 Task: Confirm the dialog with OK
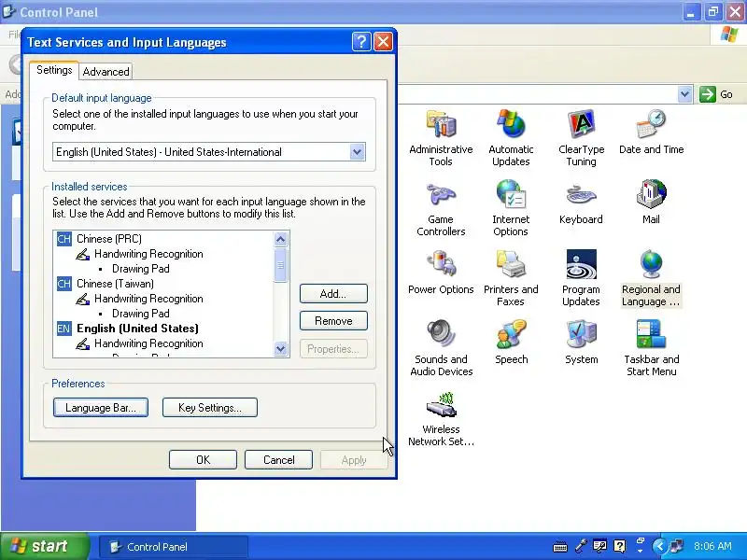203,460
